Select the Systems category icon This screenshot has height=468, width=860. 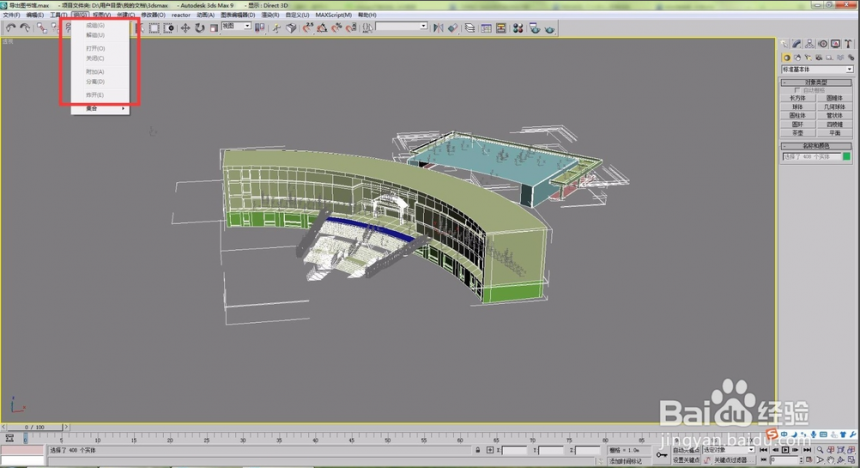pos(851,58)
